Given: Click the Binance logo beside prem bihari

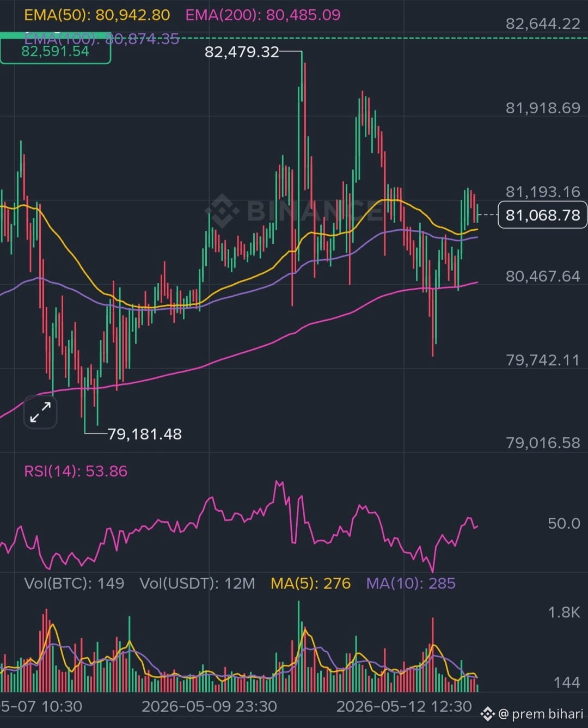Looking at the screenshot, I should tap(487, 714).
